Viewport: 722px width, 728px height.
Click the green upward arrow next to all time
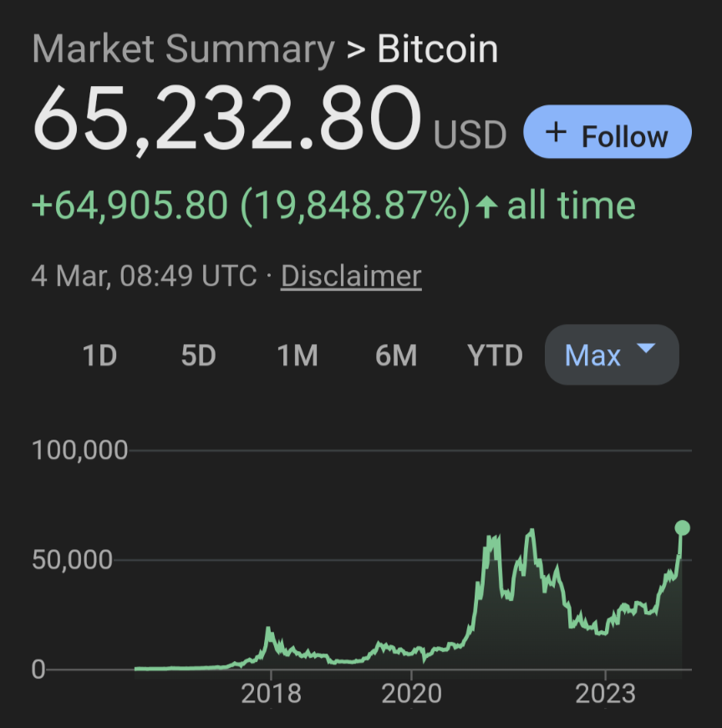[487, 207]
